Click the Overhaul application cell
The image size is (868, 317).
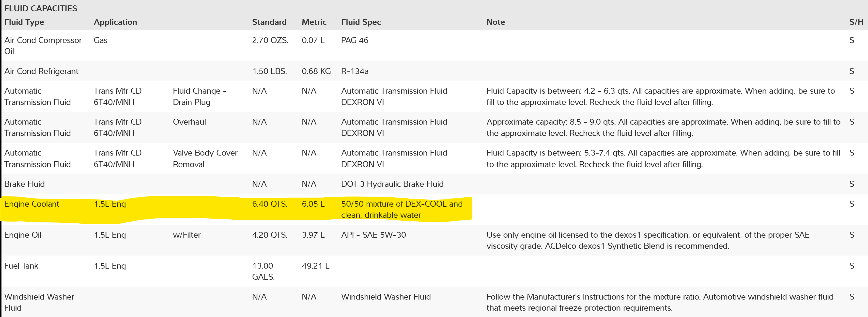click(x=189, y=122)
